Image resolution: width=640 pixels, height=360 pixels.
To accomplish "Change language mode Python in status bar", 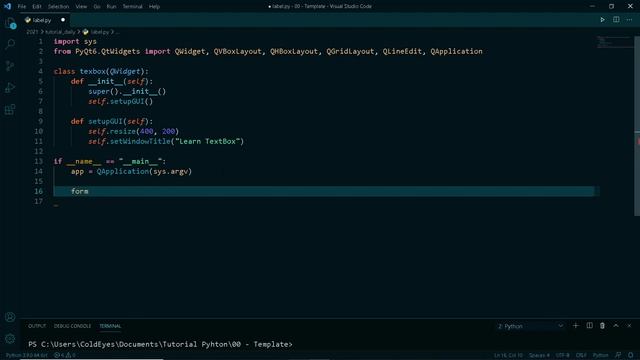I will pos(600,355).
